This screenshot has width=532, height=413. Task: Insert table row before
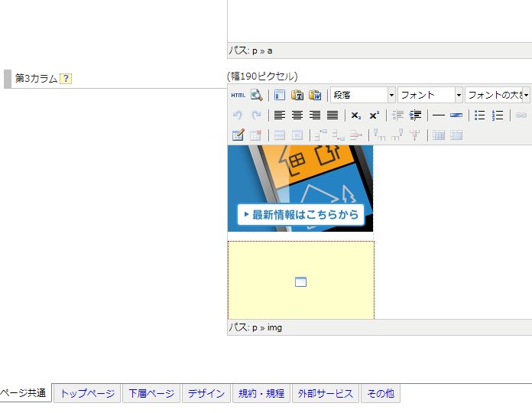pos(320,135)
